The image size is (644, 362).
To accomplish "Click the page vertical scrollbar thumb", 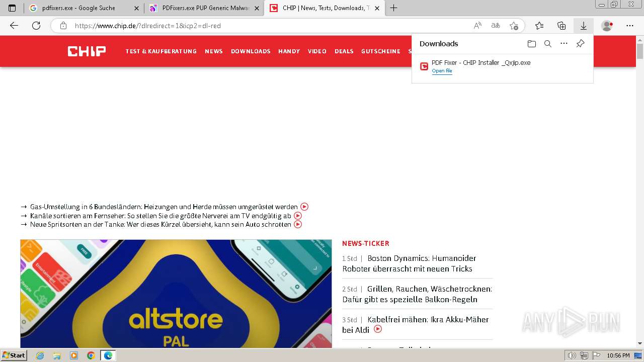I will (x=640, y=51).
